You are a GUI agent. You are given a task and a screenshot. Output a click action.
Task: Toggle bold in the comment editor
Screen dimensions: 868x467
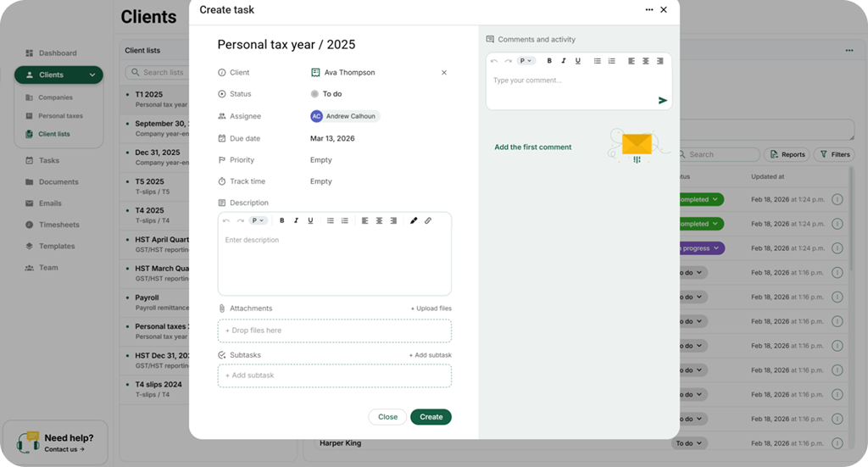549,61
